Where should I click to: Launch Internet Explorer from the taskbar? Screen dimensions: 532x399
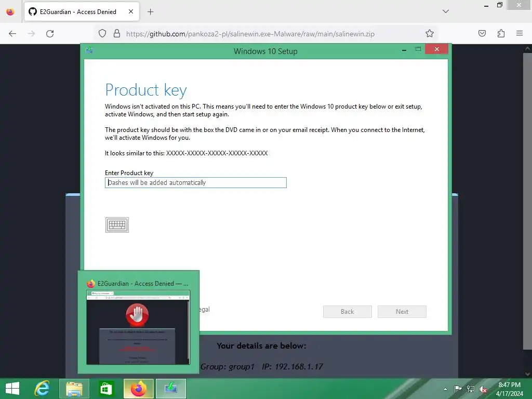(x=42, y=389)
